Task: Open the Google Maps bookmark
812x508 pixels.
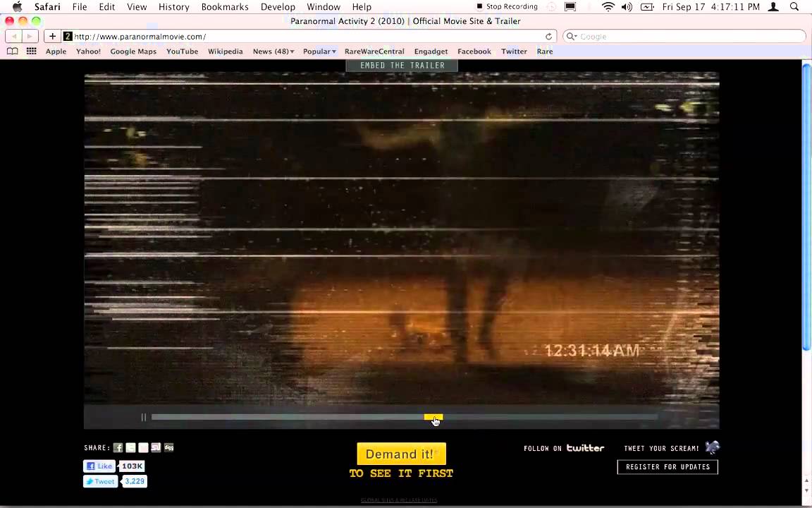Action: [133, 52]
